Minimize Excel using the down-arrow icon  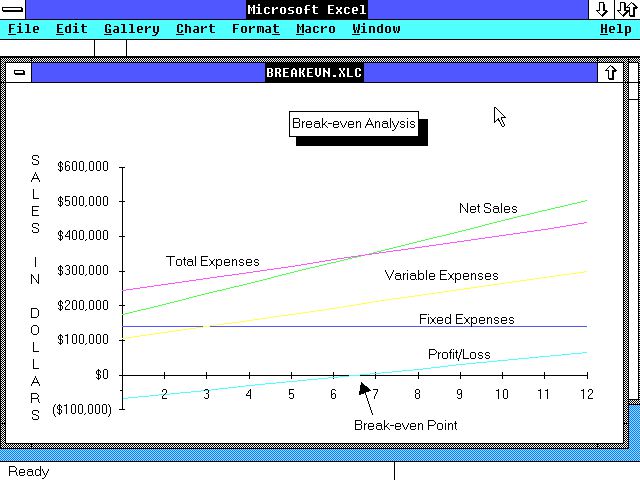point(602,9)
